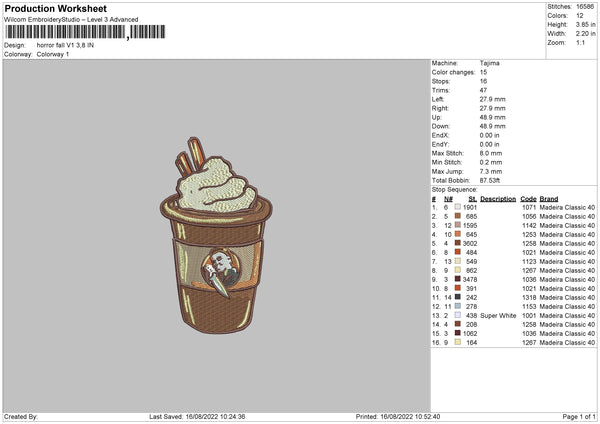Click the dark maroon swatch beside 1062 stitches

[x=458, y=333]
